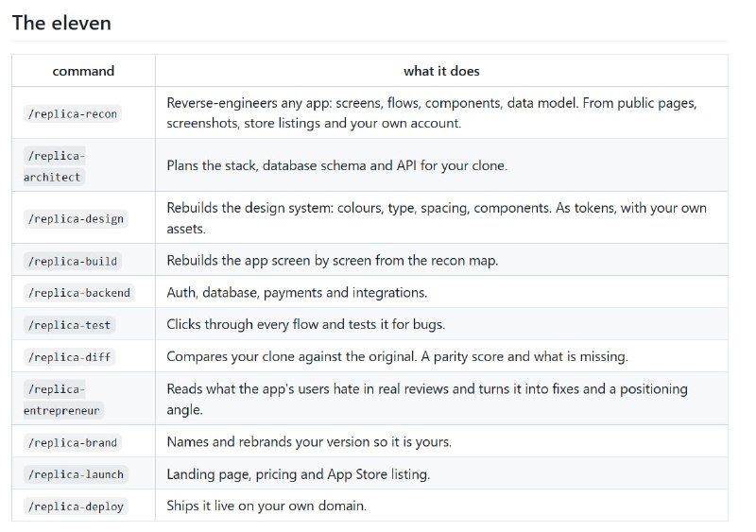
Task: Click the /replica-recon command code
Action: coord(73,113)
